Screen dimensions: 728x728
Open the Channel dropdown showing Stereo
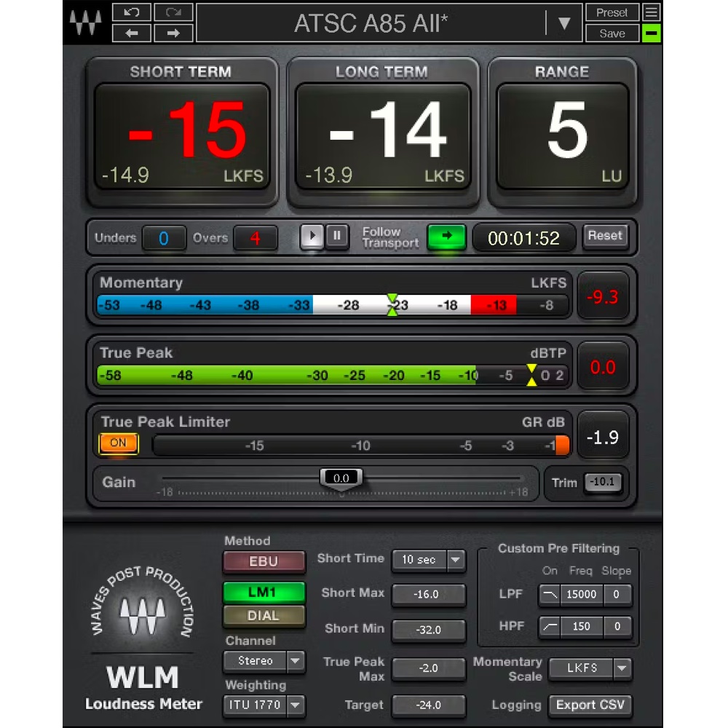[264, 661]
